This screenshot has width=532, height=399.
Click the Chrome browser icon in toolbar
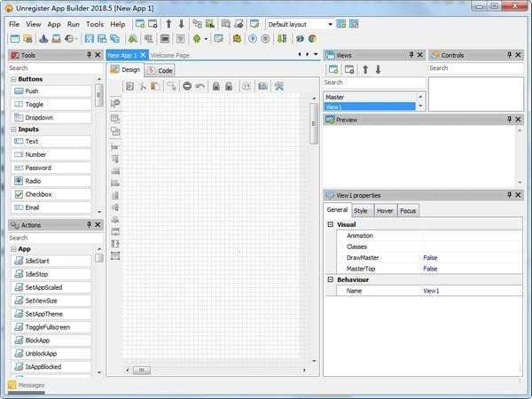click(x=312, y=39)
